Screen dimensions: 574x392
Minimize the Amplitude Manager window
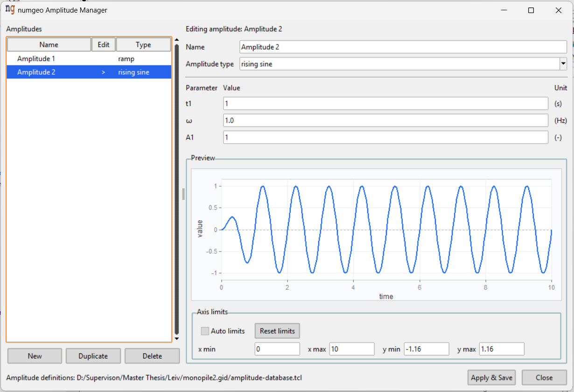[504, 10]
